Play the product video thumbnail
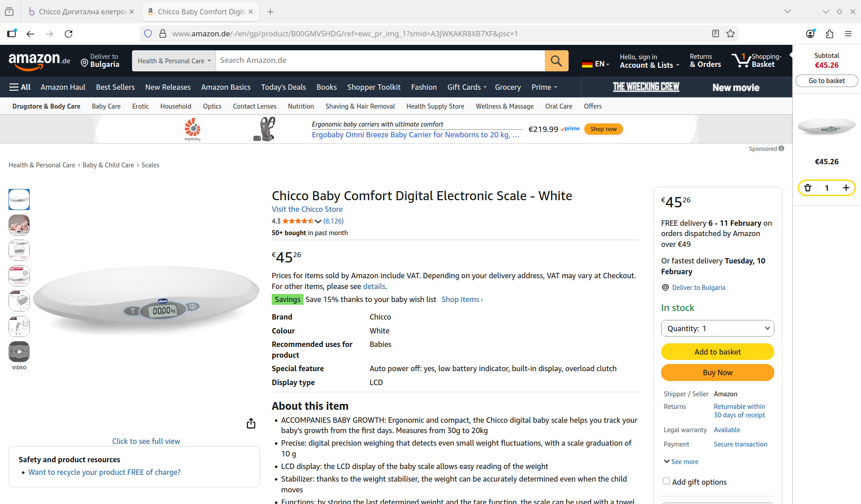Image resolution: width=861 pixels, height=504 pixels. (19, 352)
